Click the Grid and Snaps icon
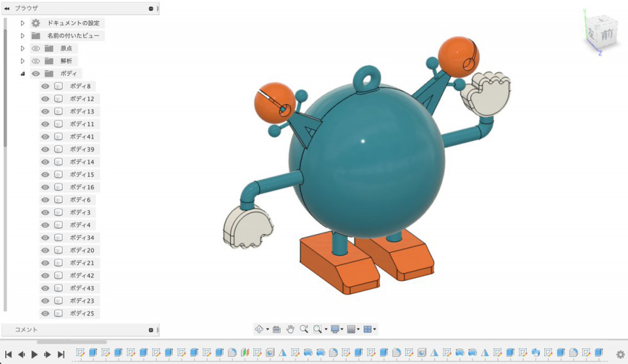 (x=351, y=329)
